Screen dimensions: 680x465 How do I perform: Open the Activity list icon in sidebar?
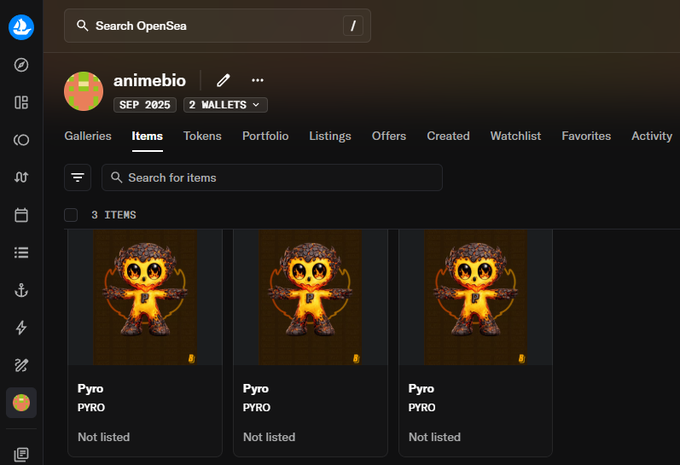click(21, 252)
